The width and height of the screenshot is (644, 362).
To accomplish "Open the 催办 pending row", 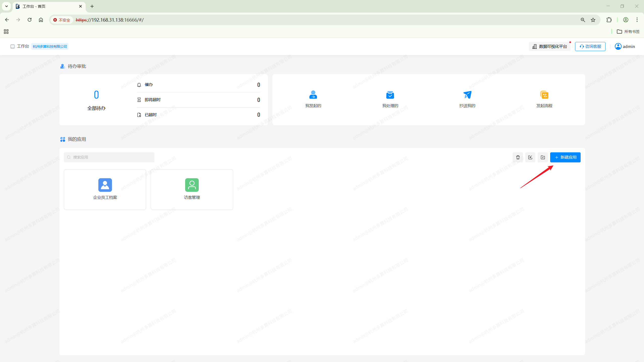I will (198, 85).
